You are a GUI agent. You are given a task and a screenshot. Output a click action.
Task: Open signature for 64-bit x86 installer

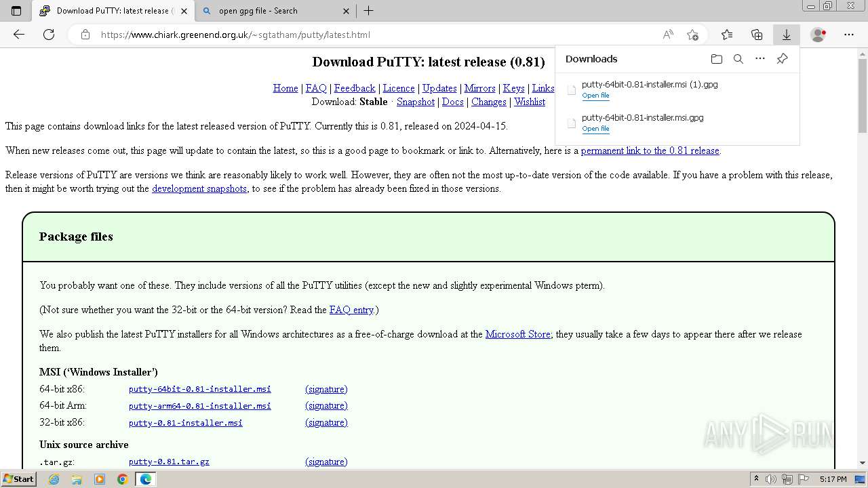tap(326, 389)
